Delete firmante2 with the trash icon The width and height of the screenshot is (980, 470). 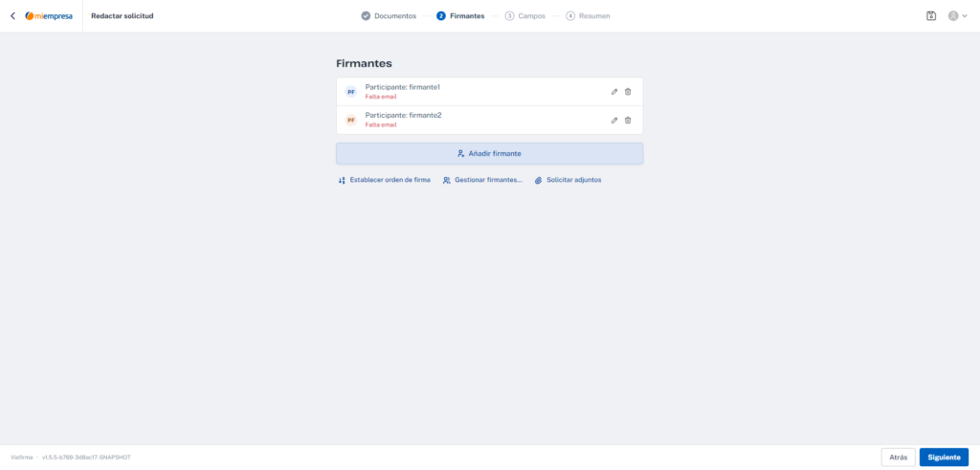point(628,120)
